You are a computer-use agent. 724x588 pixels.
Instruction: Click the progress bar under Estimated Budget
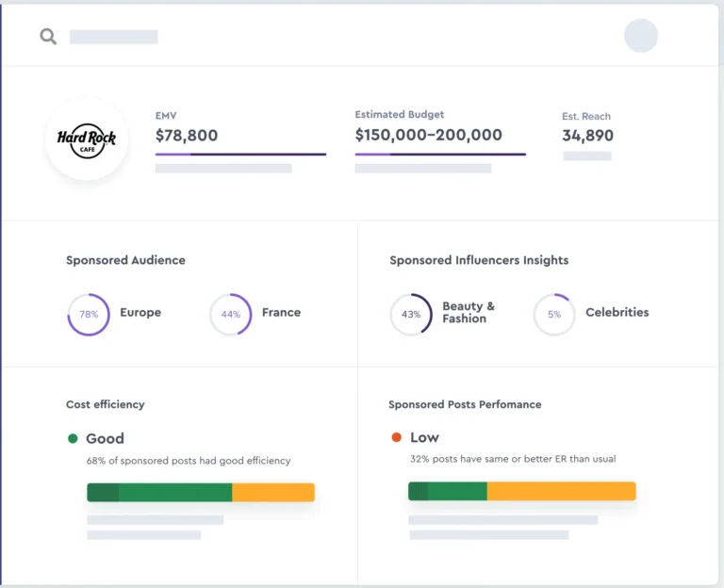pos(440,155)
